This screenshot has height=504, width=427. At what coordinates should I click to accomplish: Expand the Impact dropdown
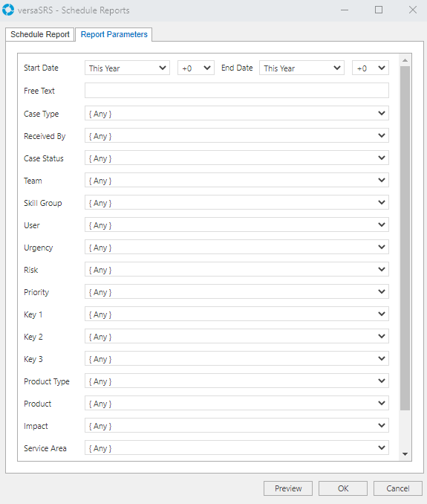237,425
